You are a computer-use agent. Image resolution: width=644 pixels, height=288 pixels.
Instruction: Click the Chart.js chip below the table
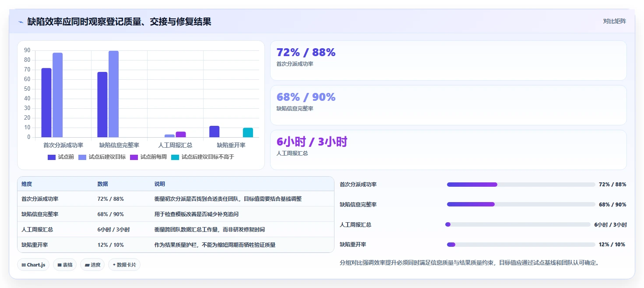pyautogui.click(x=33, y=265)
